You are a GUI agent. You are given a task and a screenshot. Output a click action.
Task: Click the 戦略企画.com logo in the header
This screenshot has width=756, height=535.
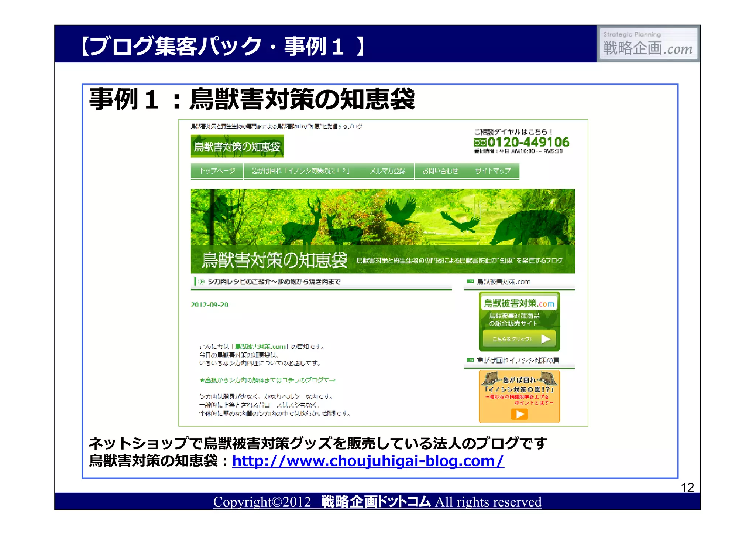coord(648,44)
